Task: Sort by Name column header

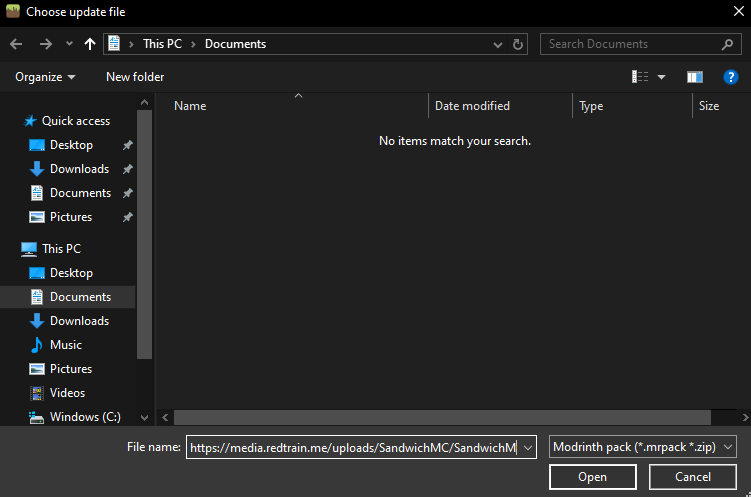Action: coord(190,106)
